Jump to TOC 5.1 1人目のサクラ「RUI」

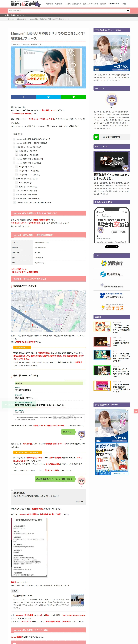click(26, 167)
